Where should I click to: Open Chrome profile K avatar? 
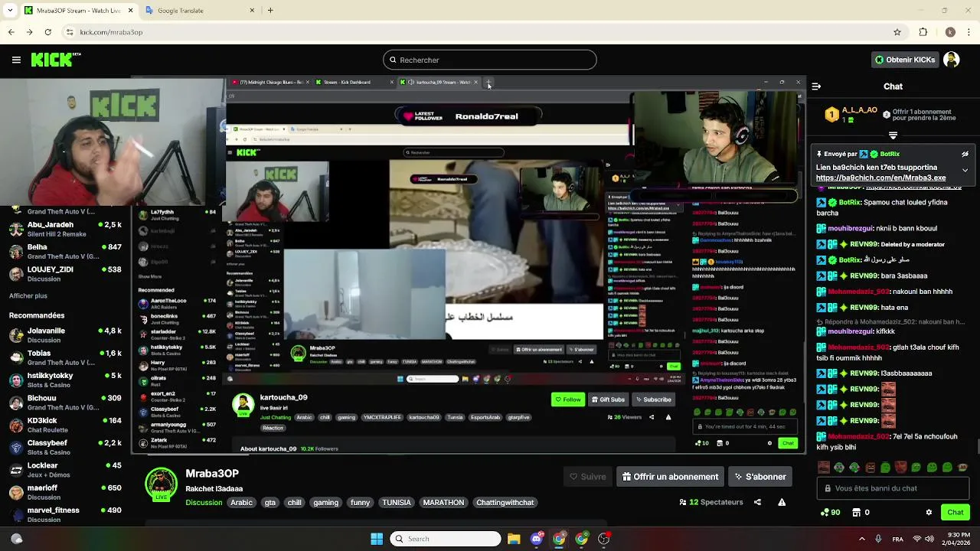[x=950, y=32]
